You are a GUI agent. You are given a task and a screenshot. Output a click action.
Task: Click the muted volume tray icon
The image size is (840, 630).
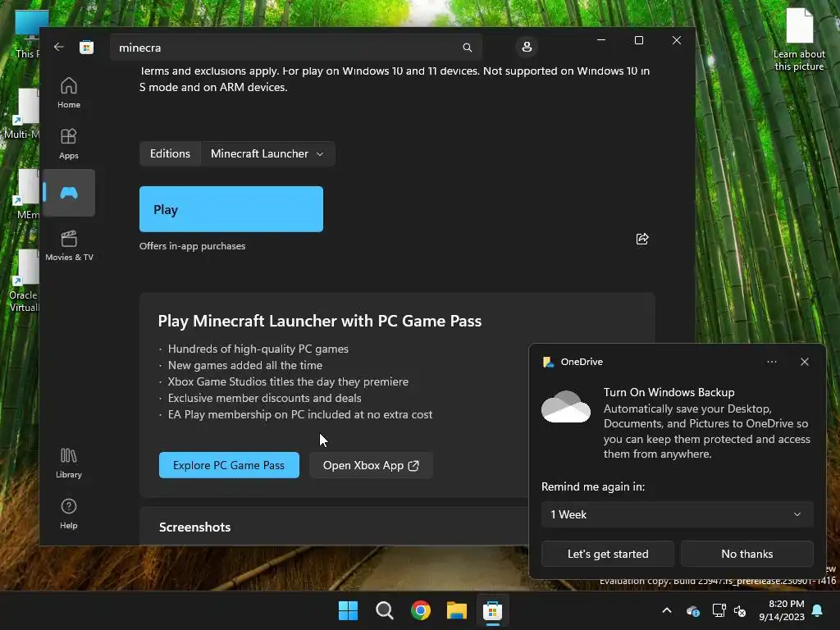[x=740, y=610]
